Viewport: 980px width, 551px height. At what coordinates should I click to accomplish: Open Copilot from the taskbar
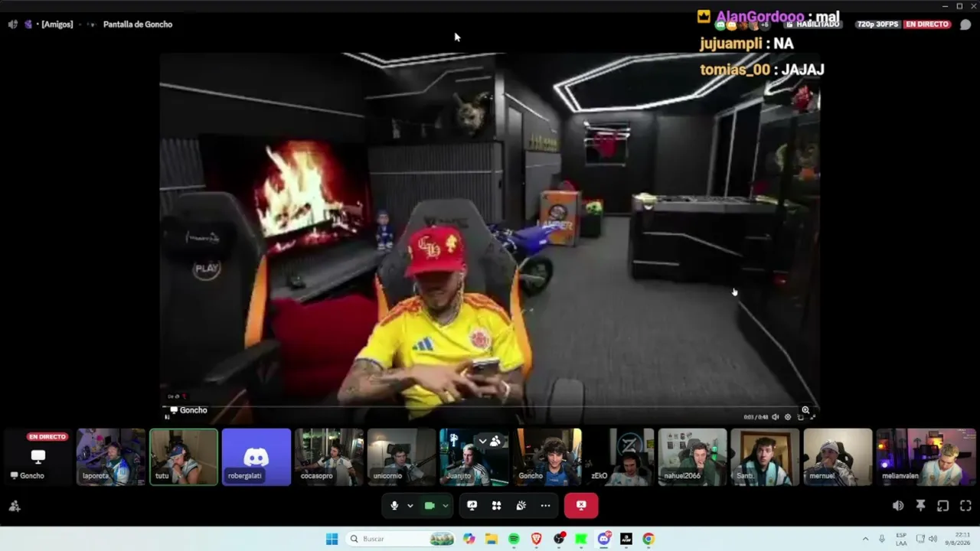tap(469, 539)
